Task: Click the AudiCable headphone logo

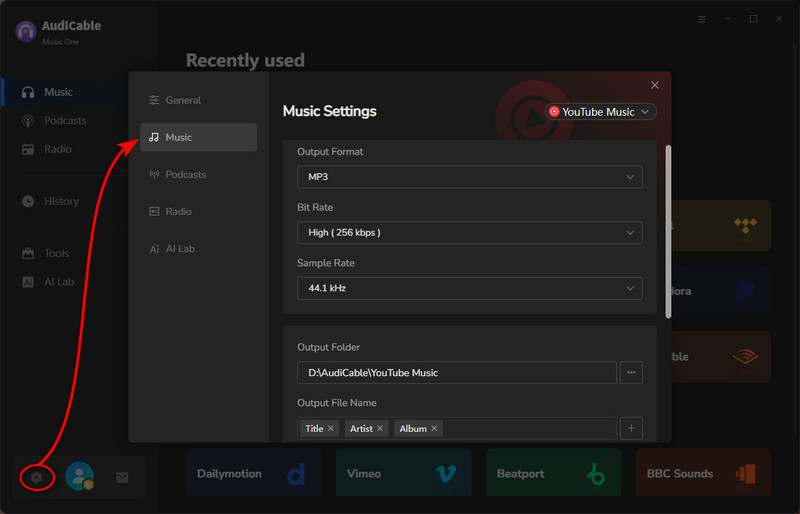Action: pyautogui.click(x=26, y=32)
